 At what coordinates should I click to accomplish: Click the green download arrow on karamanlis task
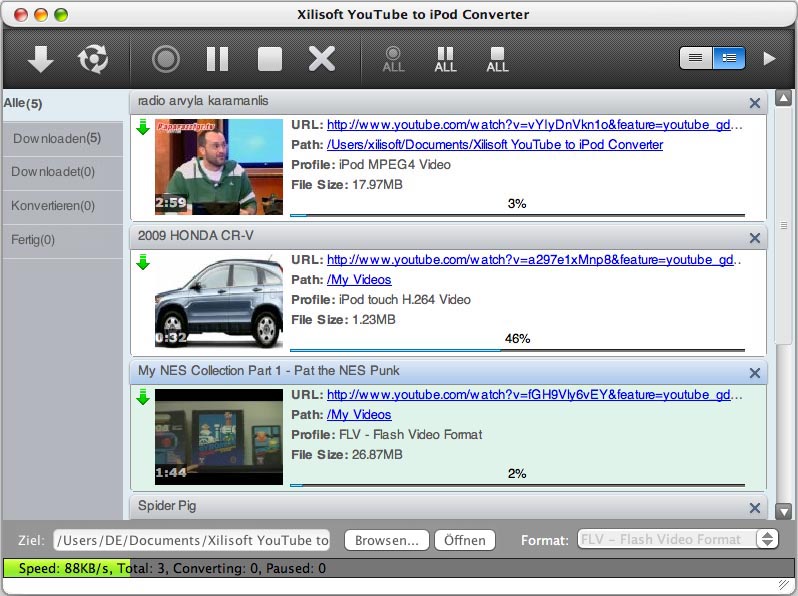tap(143, 127)
